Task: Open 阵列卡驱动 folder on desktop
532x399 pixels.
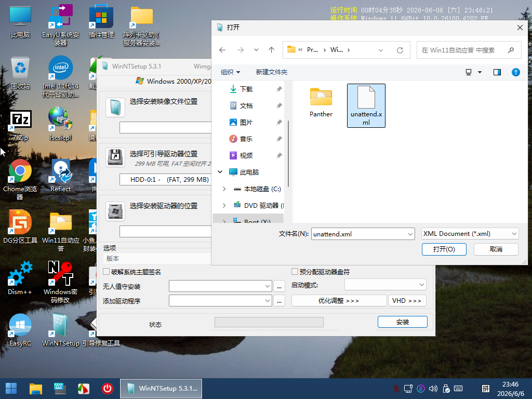Action: (x=141, y=25)
